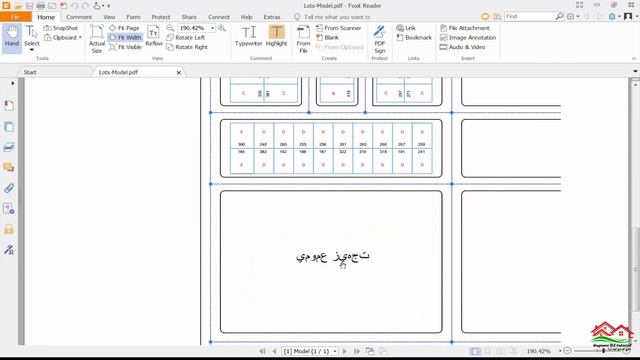Open the File menu
The image size is (640, 360).
point(16,17)
